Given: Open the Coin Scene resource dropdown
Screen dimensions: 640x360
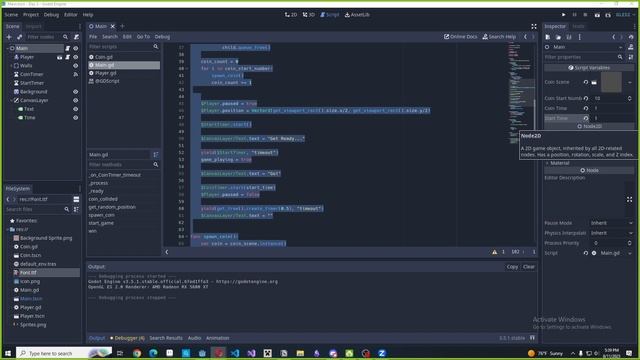Looking at the screenshot, I should coord(629,82).
